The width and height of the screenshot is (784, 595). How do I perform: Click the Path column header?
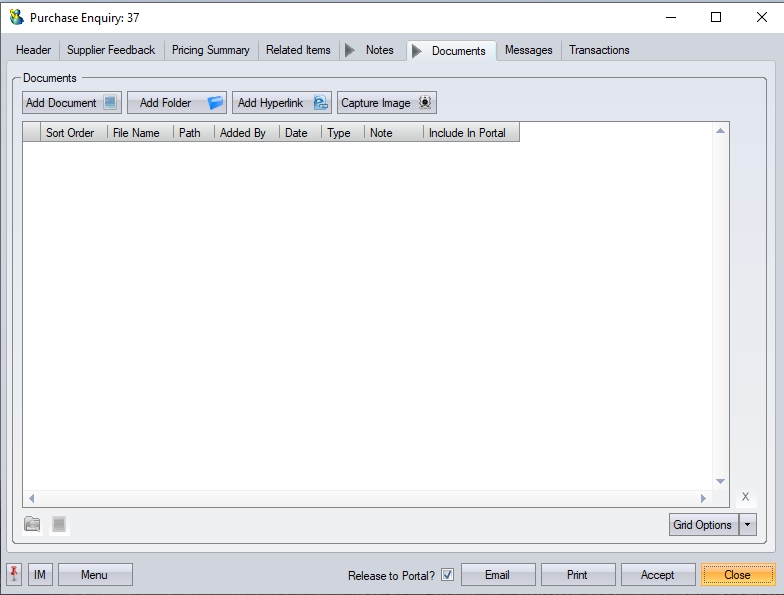(194, 133)
